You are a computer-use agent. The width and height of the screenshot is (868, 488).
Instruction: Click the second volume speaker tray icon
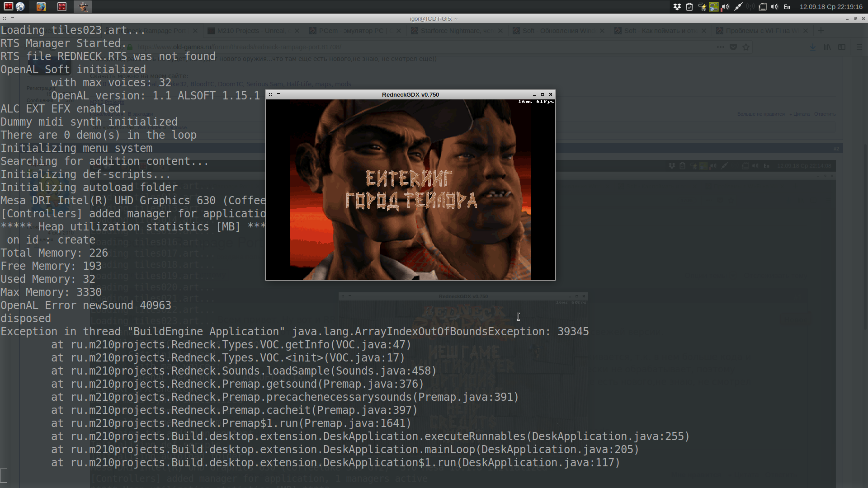pos(774,7)
